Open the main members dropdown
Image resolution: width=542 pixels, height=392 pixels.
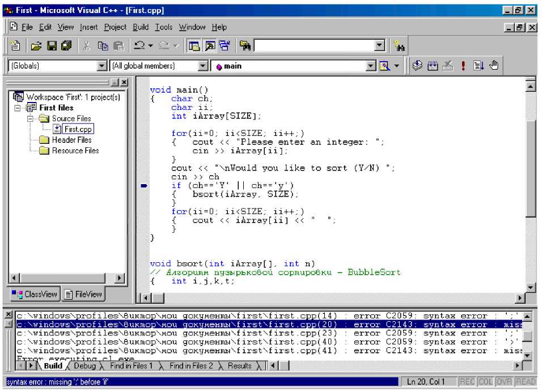371,66
